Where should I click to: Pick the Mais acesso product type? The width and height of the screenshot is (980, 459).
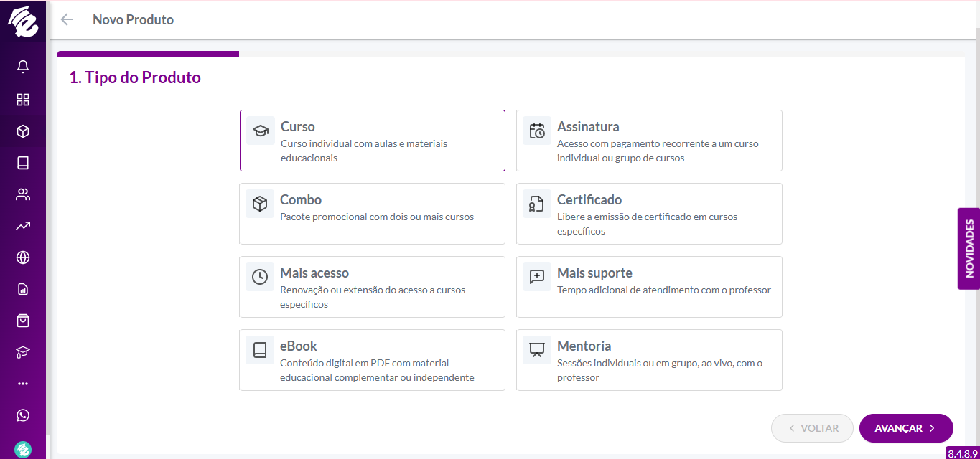coord(372,287)
